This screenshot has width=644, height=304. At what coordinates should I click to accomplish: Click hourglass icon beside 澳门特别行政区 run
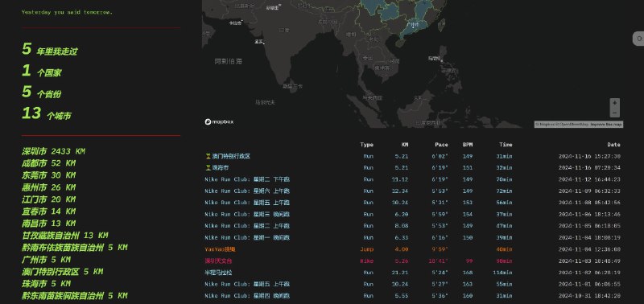(208, 156)
